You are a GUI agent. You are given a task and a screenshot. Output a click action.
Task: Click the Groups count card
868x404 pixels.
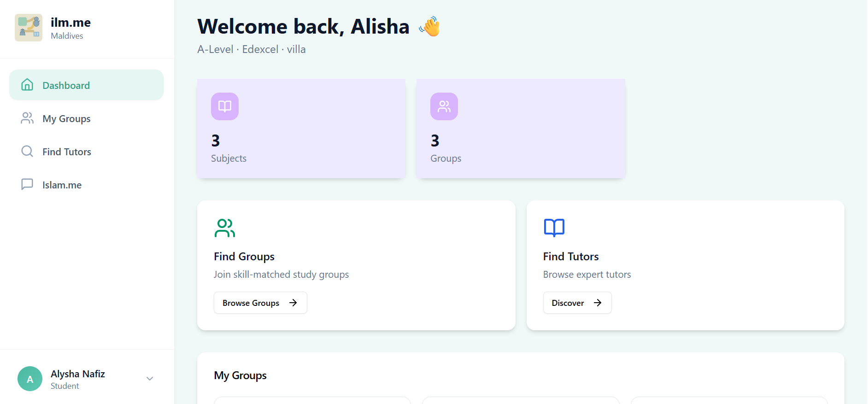pos(521,128)
